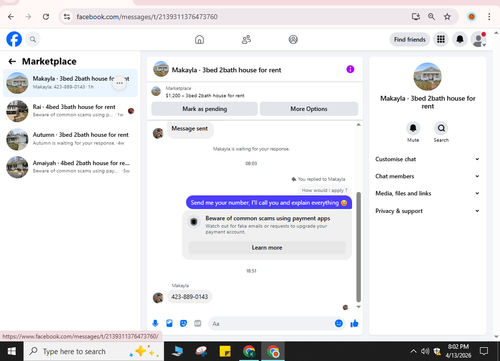Search in conversation magnifier icon
Screen dimensions: 500x361
(x=441, y=128)
